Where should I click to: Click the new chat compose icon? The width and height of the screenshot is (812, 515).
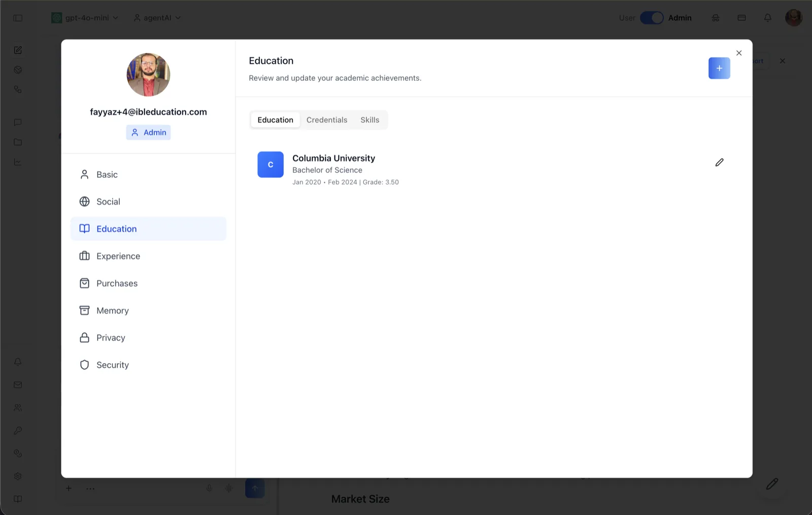[x=18, y=50]
